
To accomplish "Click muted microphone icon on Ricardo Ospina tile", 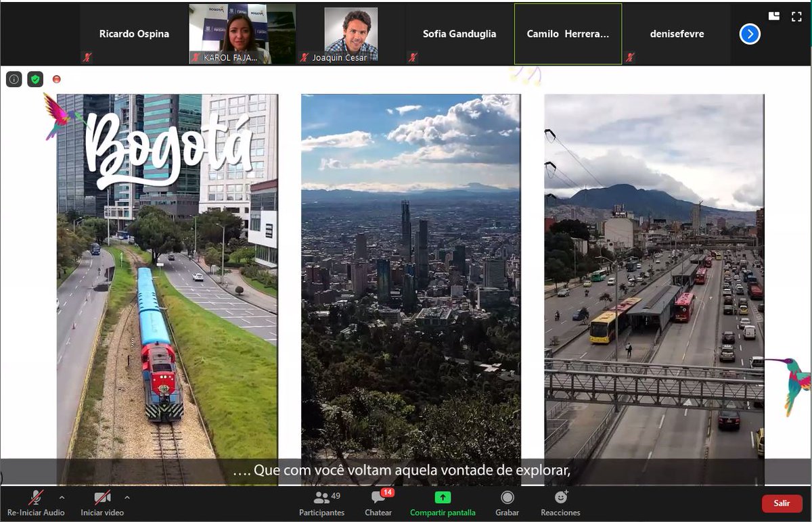I will [88, 58].
